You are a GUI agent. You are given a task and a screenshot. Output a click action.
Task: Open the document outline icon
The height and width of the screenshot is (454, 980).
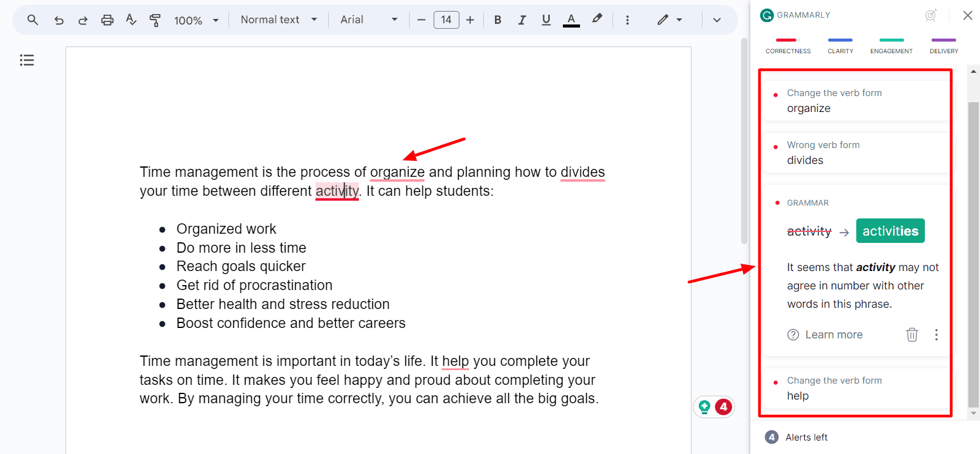[27, 60]
